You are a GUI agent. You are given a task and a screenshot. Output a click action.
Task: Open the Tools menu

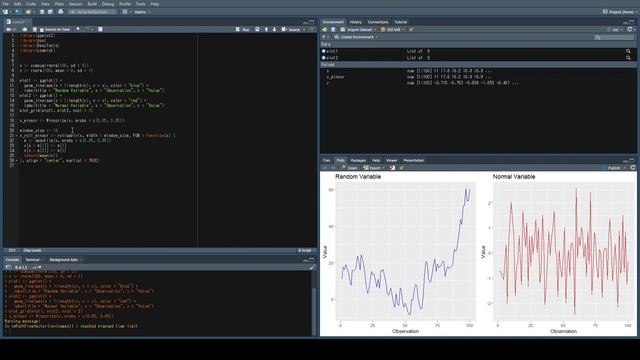click(x=140, y=4)
